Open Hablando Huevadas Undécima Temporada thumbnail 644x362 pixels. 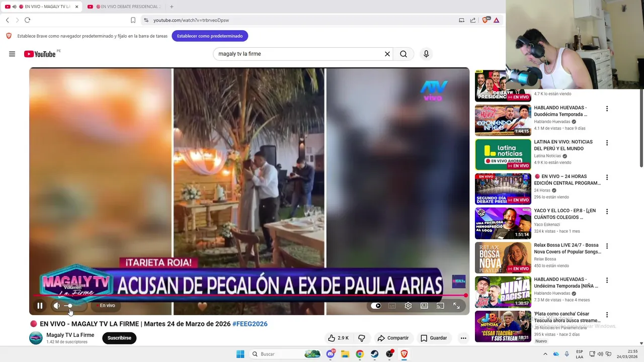(x=503, y=292)
